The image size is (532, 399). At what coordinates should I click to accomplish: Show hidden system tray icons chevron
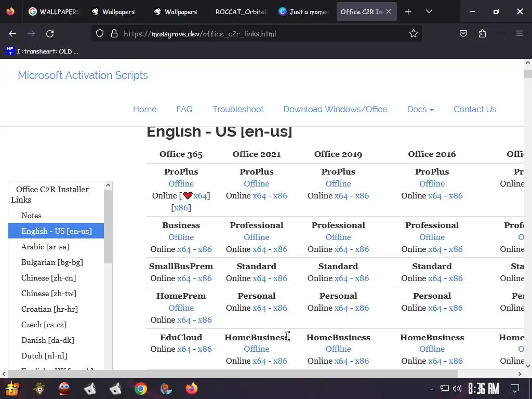pyautogui.click(x=432, y=389)
